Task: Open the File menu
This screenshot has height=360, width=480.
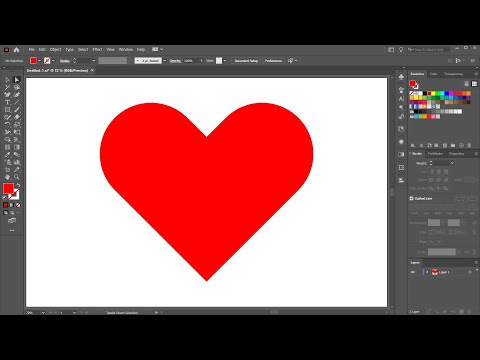Action: [x=32, y=49]
